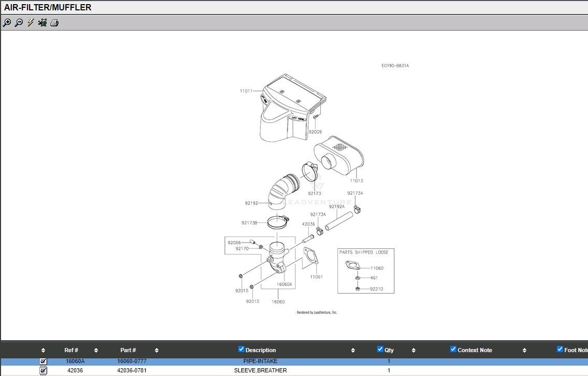
Task: Click the cart icon in the 42036 row
Action: point(43,370)
